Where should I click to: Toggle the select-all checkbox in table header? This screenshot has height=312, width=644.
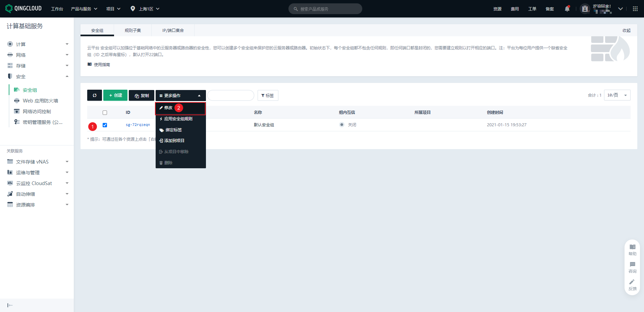click(105, 113)
